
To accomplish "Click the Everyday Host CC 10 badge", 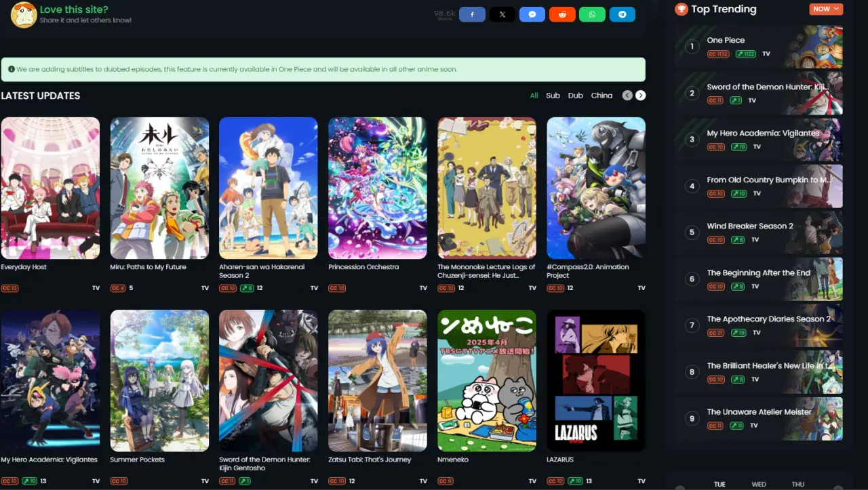I will pos(9,288).
